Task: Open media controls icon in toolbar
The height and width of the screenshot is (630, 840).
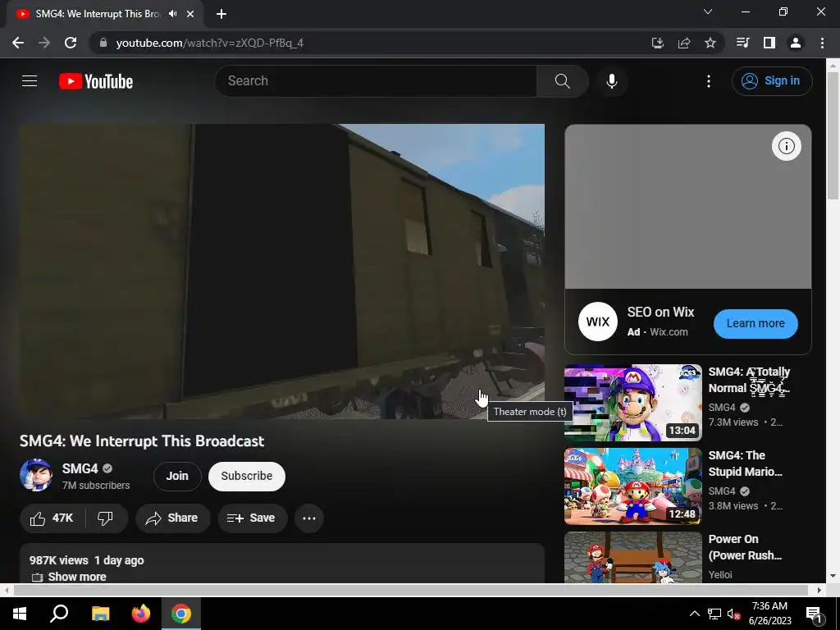Action: pyautogui.click(x=742, y=43)
